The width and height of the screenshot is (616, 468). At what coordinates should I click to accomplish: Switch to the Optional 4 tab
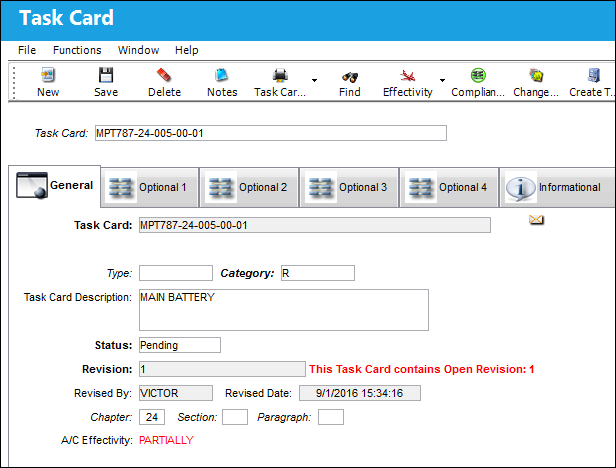(449, 187)
